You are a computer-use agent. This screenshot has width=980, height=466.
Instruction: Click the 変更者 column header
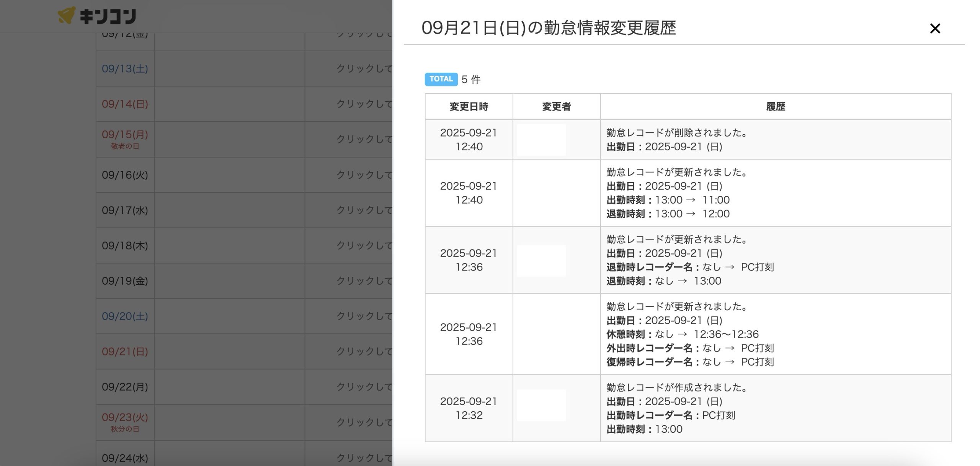coord(556,107)
